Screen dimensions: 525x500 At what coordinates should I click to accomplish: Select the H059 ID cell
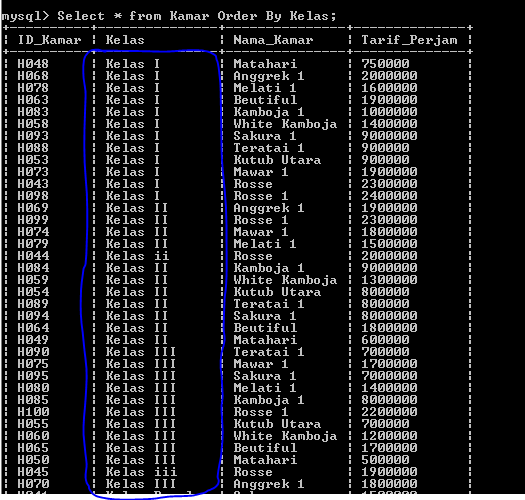click(x=33, y=280)
